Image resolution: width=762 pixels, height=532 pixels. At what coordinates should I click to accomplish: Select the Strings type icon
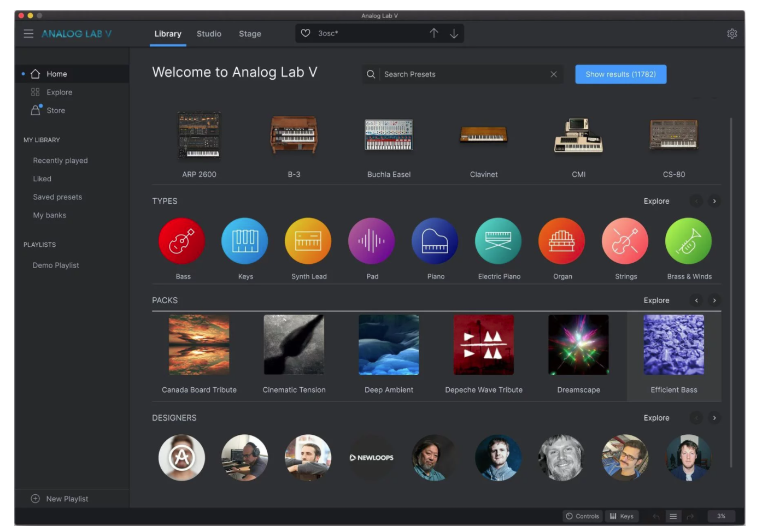tap(625, 241)
